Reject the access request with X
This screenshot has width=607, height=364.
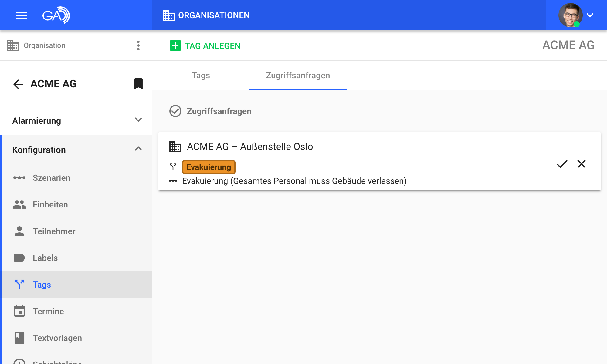tap(582, 164)
